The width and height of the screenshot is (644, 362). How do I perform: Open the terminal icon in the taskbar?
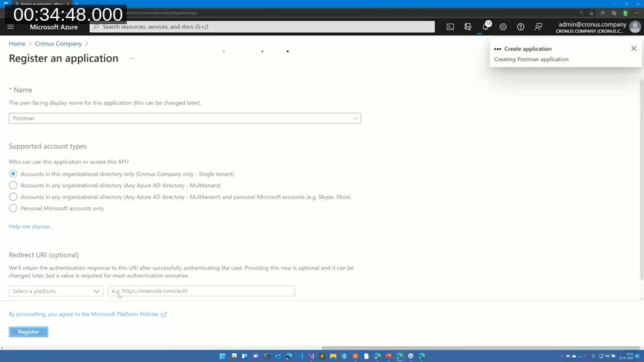266,356
